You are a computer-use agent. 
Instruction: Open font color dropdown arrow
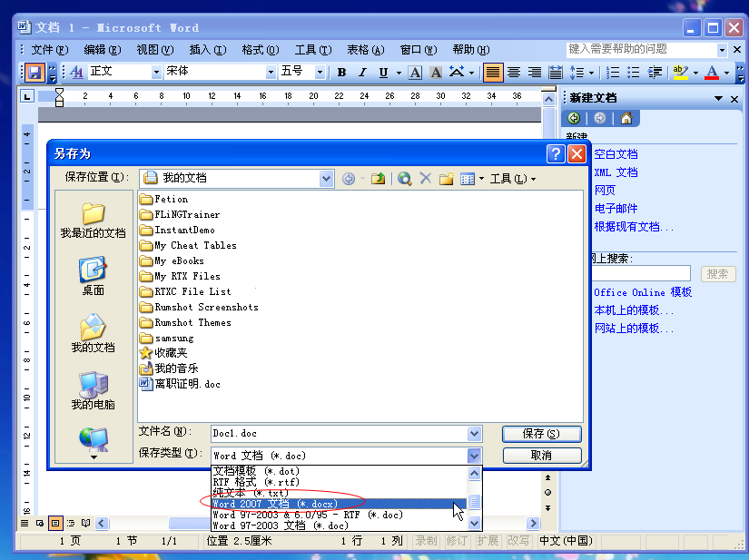point(726,73)
